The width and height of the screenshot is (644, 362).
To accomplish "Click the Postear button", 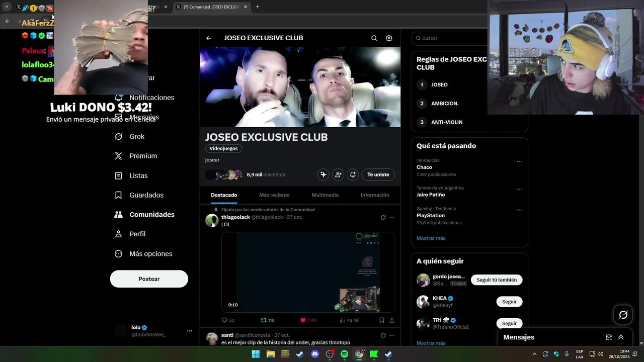I will tap(149, 279).
